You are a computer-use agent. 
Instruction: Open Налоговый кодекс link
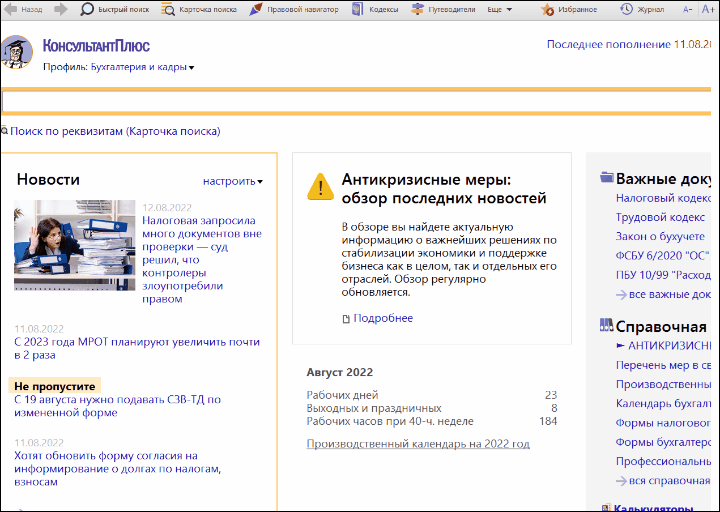[663, 198]
